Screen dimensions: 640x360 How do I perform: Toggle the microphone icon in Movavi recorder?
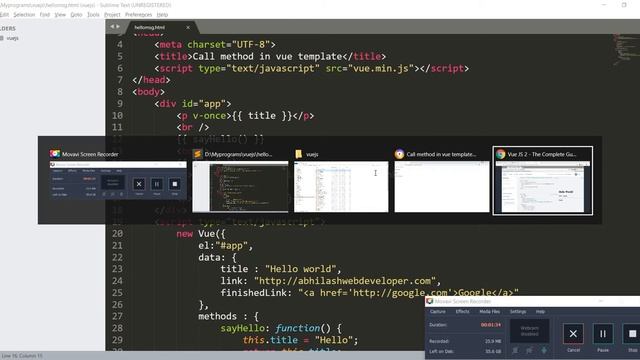coord(544,350)
